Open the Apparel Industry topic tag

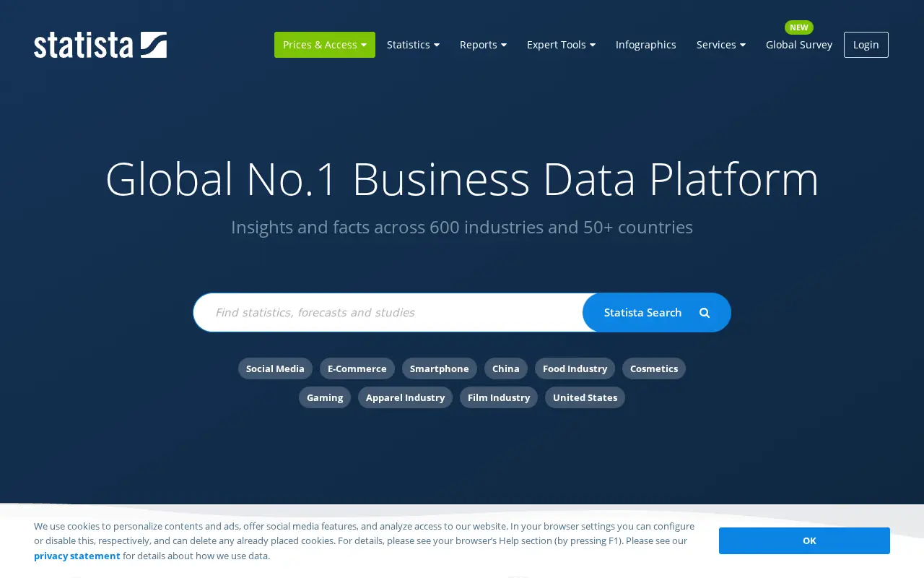(x=405, y=397)
